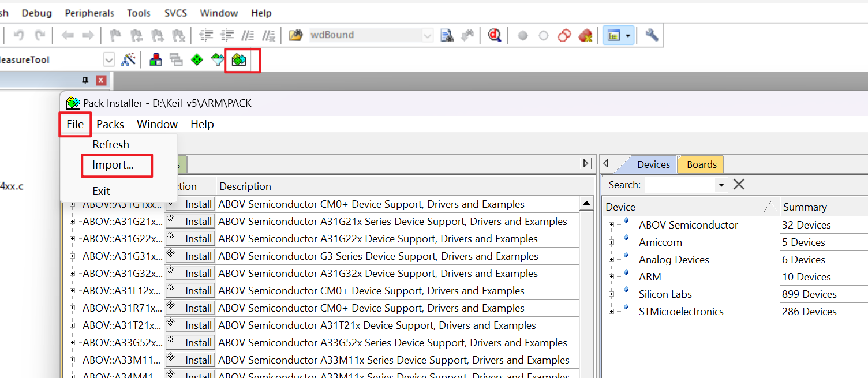Screen dimensions: 868x378
Task: Click the Select Software Packs icon
Action: pyautogui.click(x=218, y=60)
